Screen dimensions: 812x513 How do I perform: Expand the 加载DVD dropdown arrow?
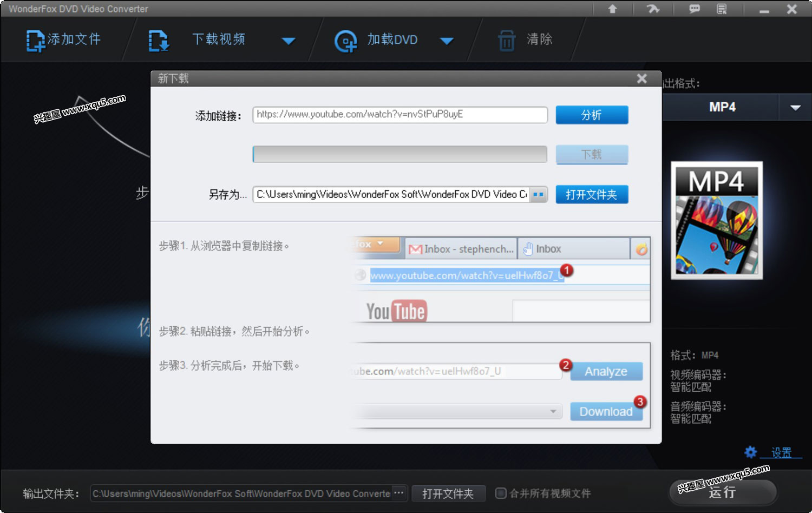click(447, 41)
